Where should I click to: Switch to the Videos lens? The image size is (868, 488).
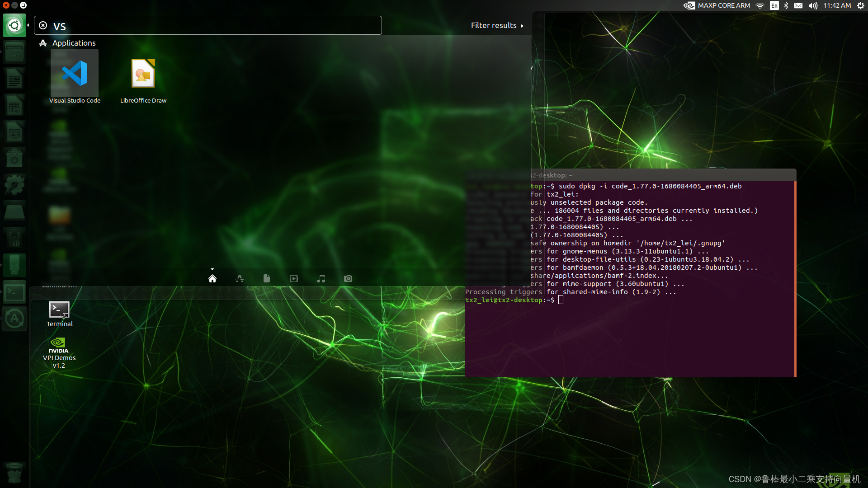click(x=294, y=278)
